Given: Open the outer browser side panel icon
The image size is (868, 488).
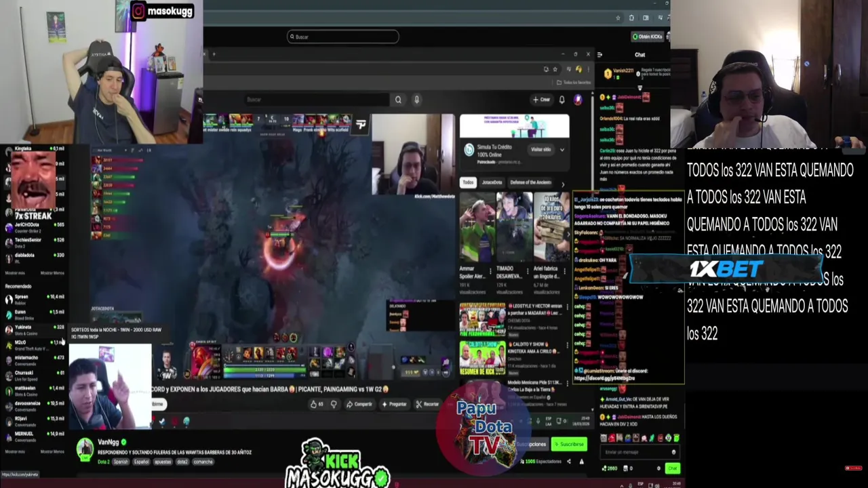Looking at the screenshot, I should (x=646, y=18).
